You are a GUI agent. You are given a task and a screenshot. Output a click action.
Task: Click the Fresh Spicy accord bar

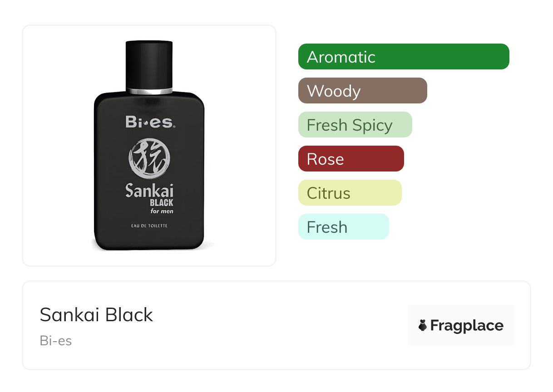coord(355,125)
